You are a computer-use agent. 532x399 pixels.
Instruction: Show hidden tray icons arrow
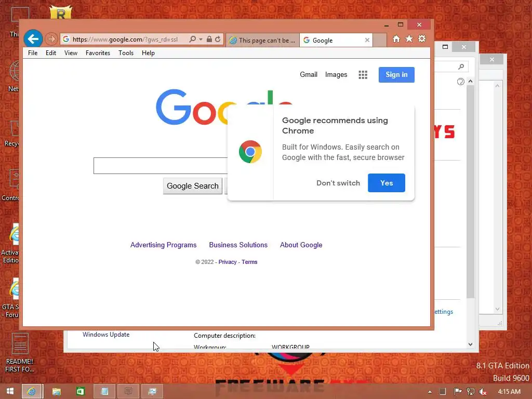click(430, 392)
